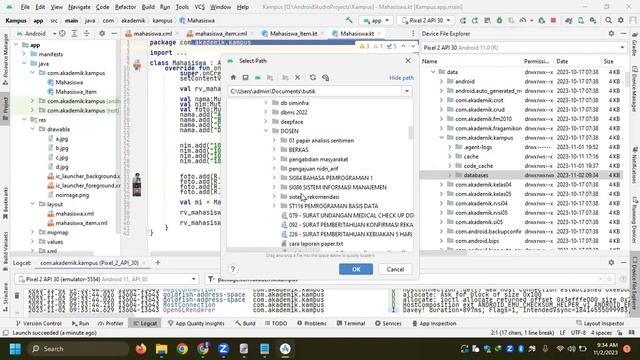Build project with the hammer icon
Viewport: 640px width, 360px height.
[x=349, y=20]
